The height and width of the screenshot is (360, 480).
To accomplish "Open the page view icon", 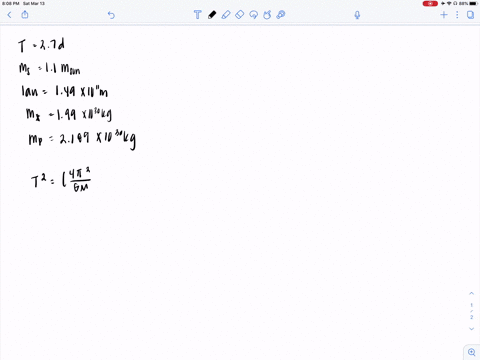I will click(x=470, y=15).
